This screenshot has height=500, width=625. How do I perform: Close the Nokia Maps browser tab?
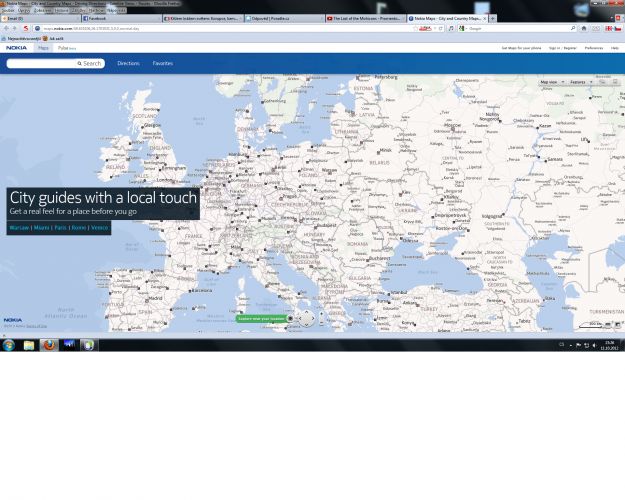pos(485,18)
